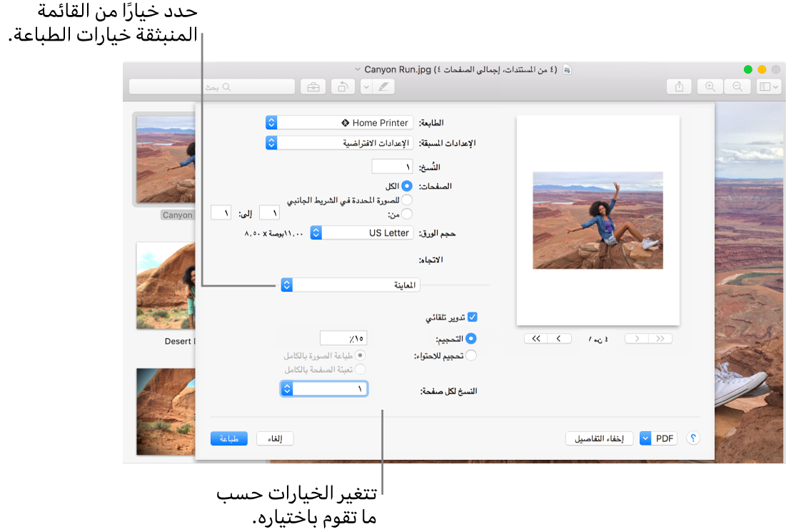Viewport: 786px width, 532px height.
Task: Click the Copies number field
Action: point(392,166)
